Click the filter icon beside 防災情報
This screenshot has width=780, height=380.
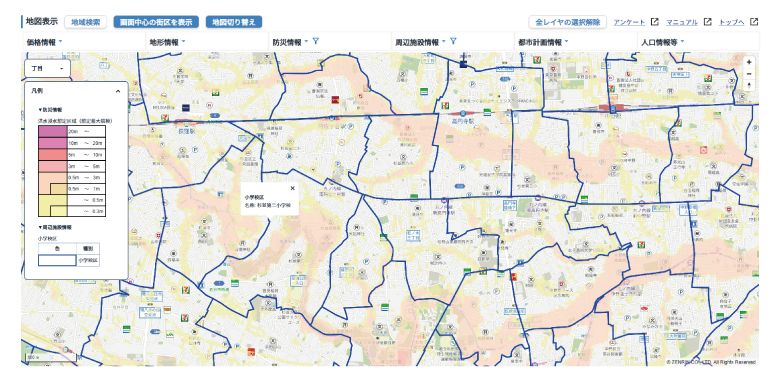coord(315,42)
